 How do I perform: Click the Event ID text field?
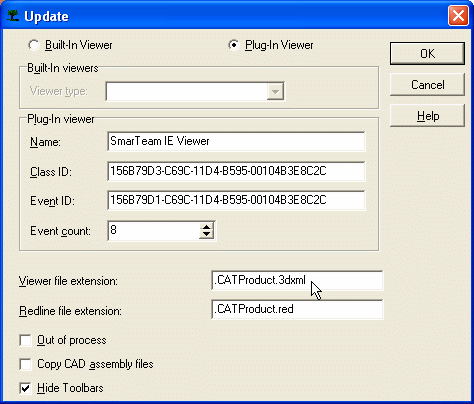click(x=236, y=200)
